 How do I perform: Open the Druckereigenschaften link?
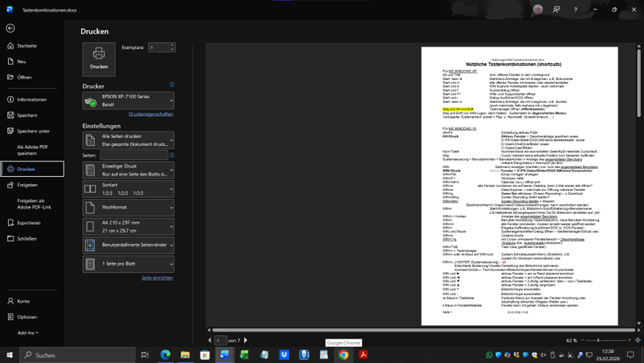[x=151, y=114]
